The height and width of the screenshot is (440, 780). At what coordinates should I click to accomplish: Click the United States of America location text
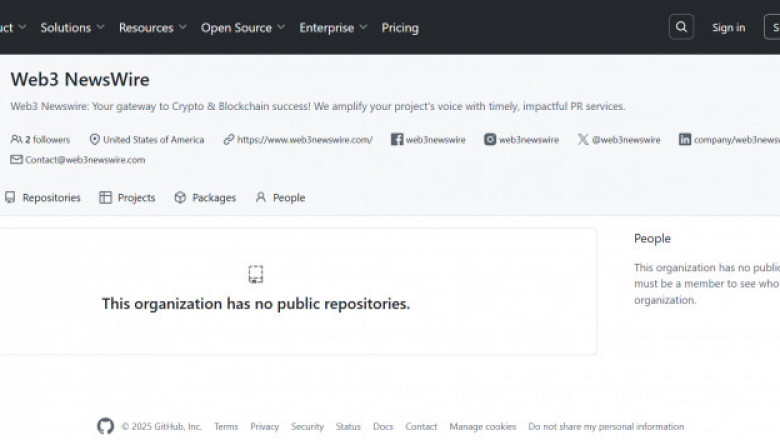(x=153, y=139)
